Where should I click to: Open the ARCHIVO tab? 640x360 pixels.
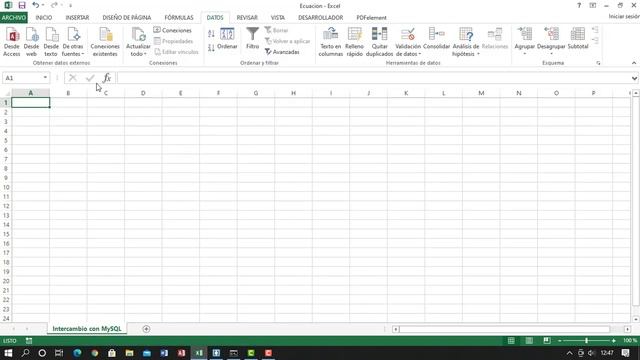click(x=14, y=18)
